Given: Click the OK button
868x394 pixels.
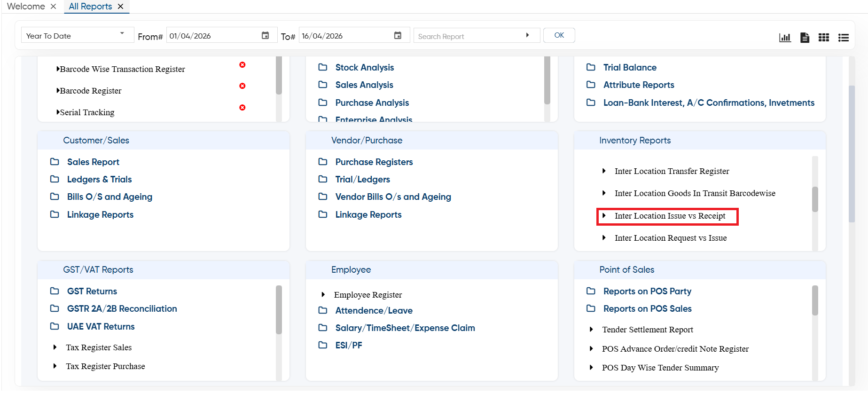Looking at the screenshot, I should pos(559,35).
